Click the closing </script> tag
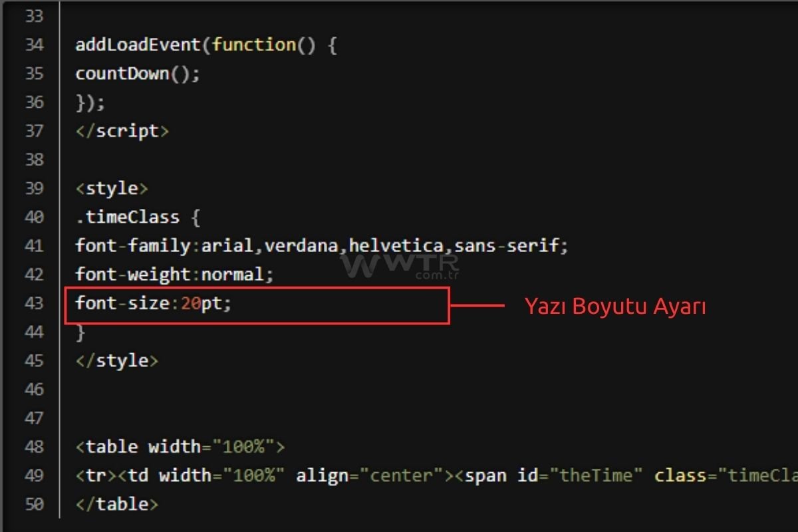 pos(122,131)
